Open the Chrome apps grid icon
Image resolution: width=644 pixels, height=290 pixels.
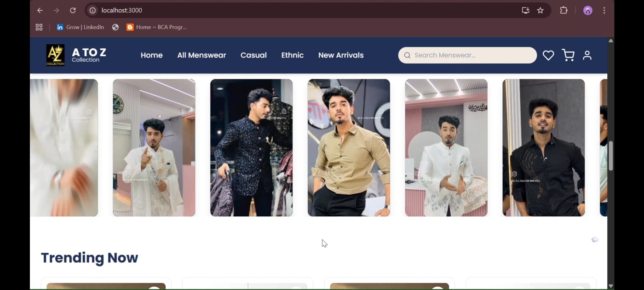pos(39,27)
